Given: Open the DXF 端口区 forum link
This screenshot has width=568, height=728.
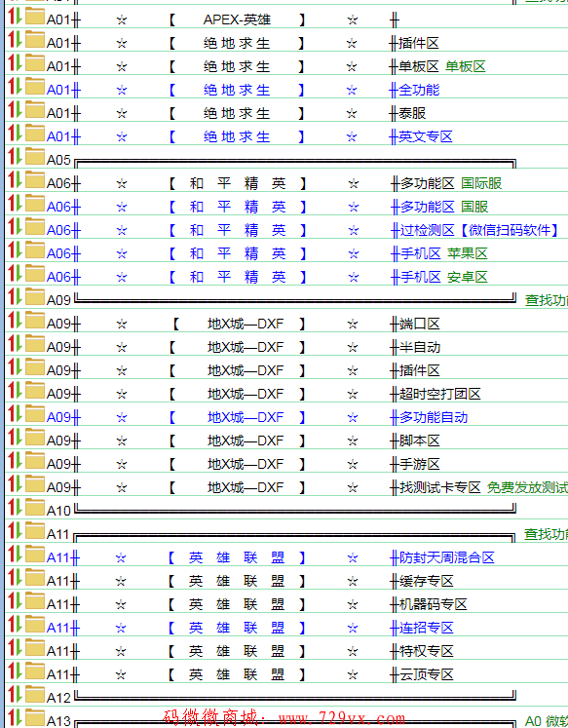Looking at the screenshot, I should pyautogui.click(x=244, y=324).
